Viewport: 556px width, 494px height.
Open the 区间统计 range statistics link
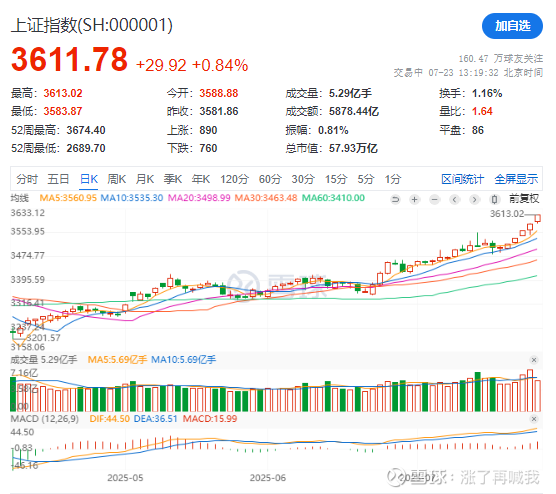coord(462,179)
